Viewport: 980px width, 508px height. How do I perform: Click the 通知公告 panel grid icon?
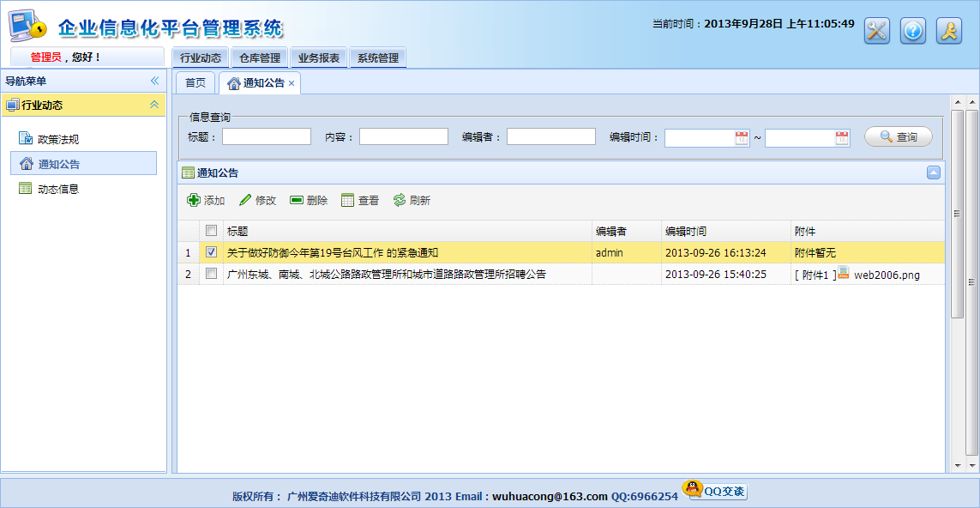coord(187,172)
